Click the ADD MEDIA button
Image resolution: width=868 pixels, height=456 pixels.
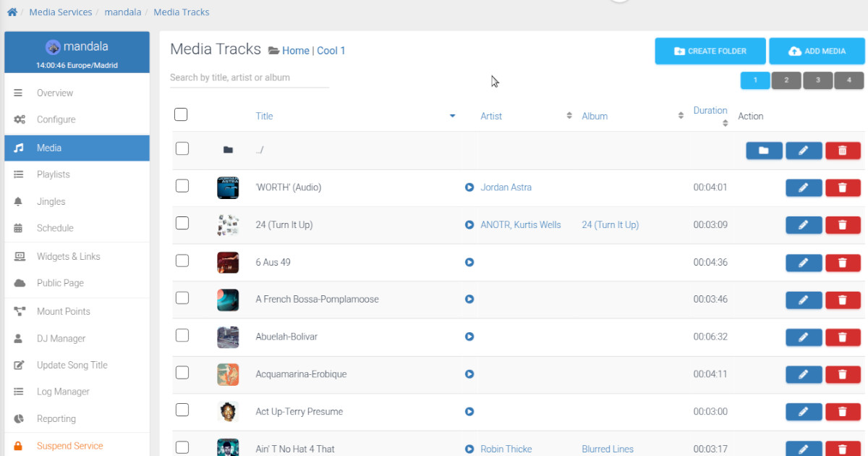click(x=817, y=51)
